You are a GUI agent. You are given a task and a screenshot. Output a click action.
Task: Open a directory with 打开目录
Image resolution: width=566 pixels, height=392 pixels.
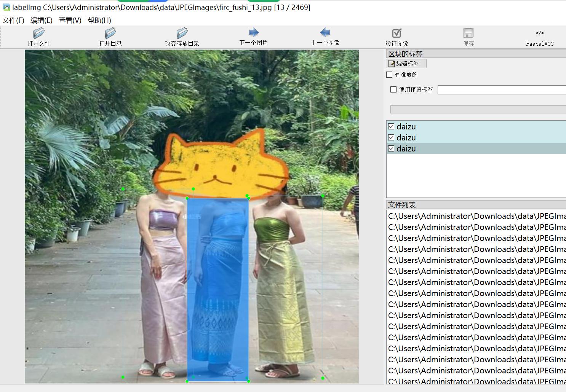[110, 37]
